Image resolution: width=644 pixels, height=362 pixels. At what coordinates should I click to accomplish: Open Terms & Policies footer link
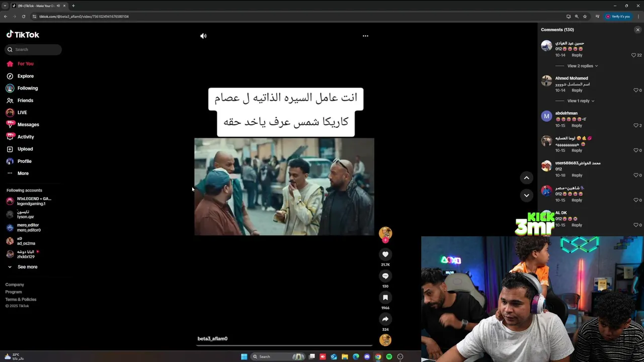pos(21,299)
